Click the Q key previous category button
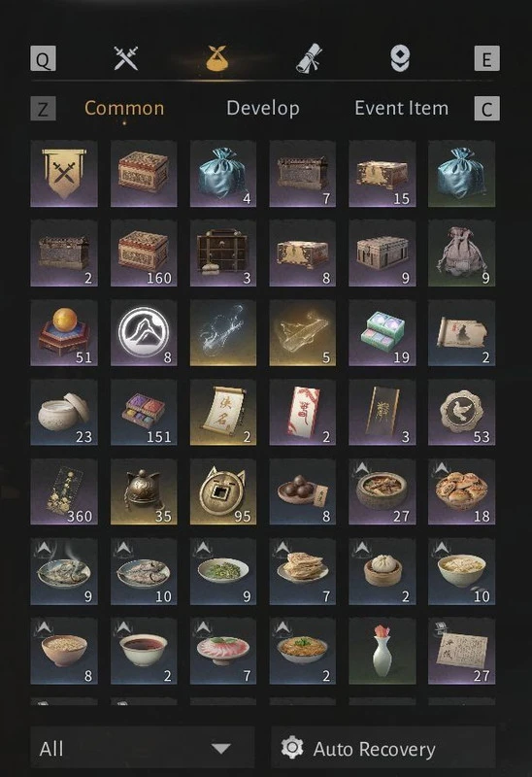This screenshot has height=777, width=532. pos(43,59)
